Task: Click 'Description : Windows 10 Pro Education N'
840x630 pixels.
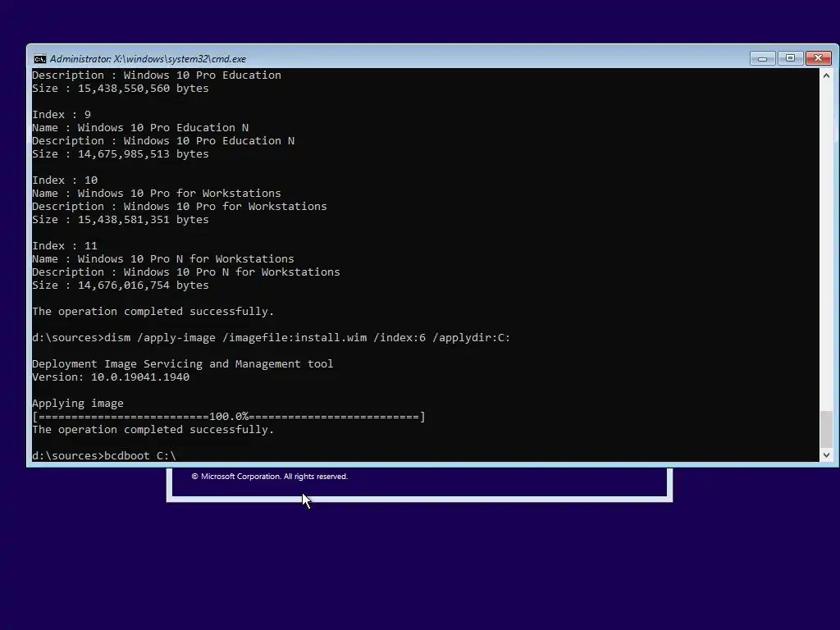Action: click(163, 140)
